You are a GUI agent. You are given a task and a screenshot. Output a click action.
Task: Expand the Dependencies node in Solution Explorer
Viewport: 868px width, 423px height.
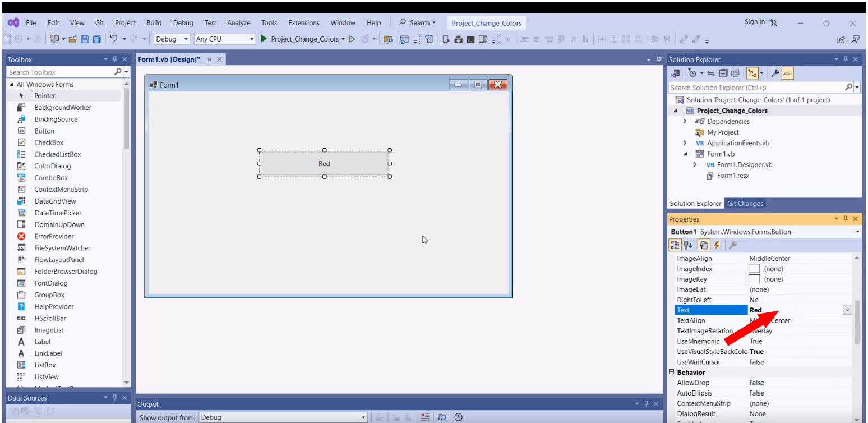click(x=685, y=122)
